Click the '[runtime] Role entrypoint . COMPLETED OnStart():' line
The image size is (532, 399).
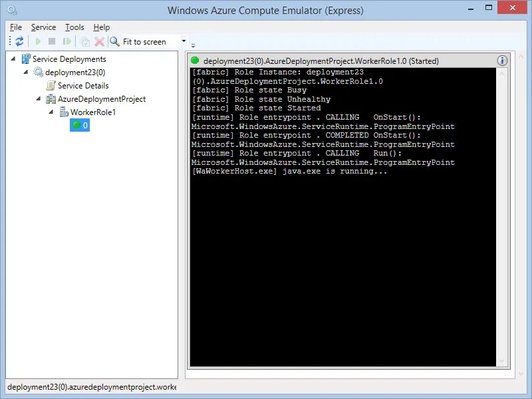click(x=307, y=135)
